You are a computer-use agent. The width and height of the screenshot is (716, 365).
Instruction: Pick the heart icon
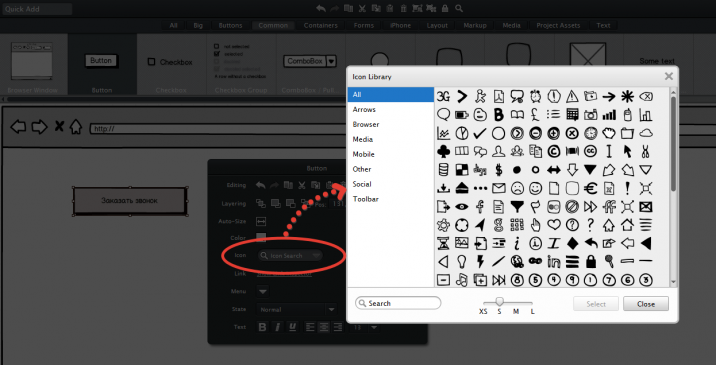tap(554, 225)
